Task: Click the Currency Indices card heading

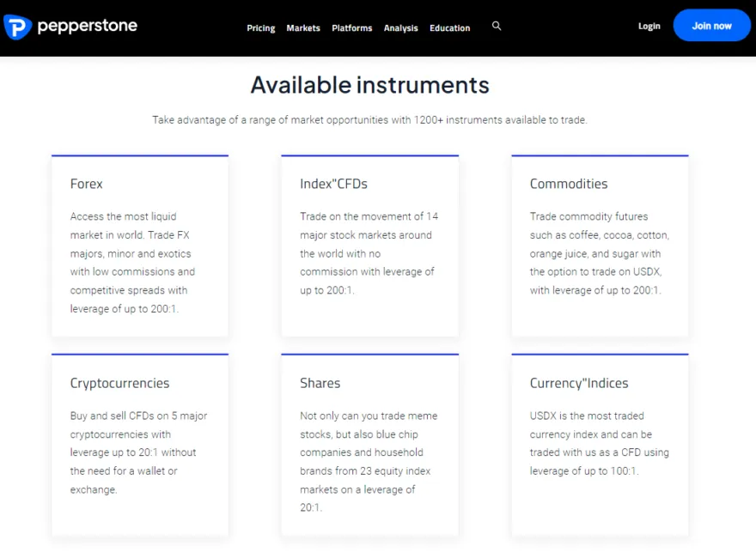Action: pyautogui.click(x=578, y=383)
